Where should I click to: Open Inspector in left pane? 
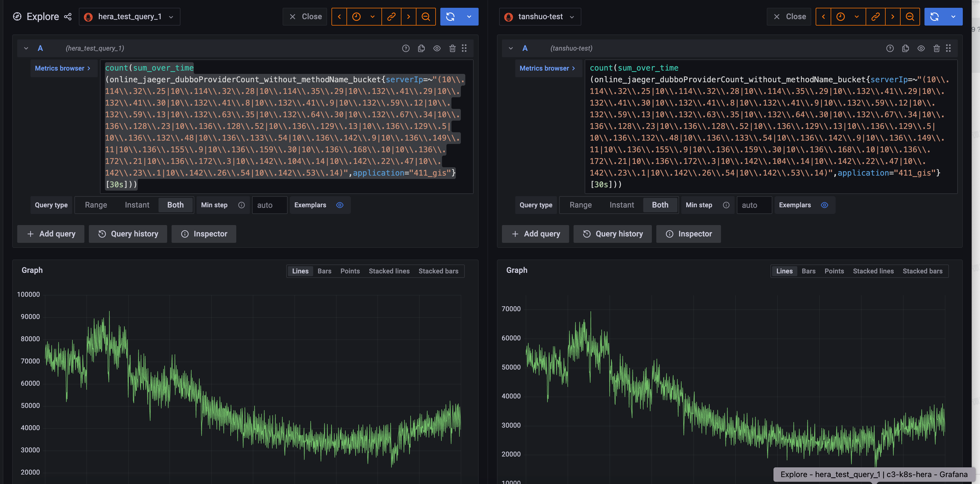204,234
